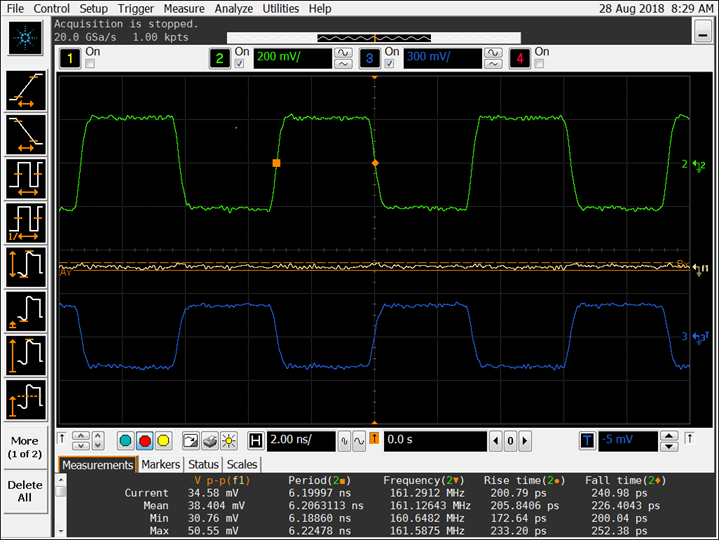Click channel 2 scale field 200 mV/
The width and height of the screenshot is (719, 540).
[293, 58]
